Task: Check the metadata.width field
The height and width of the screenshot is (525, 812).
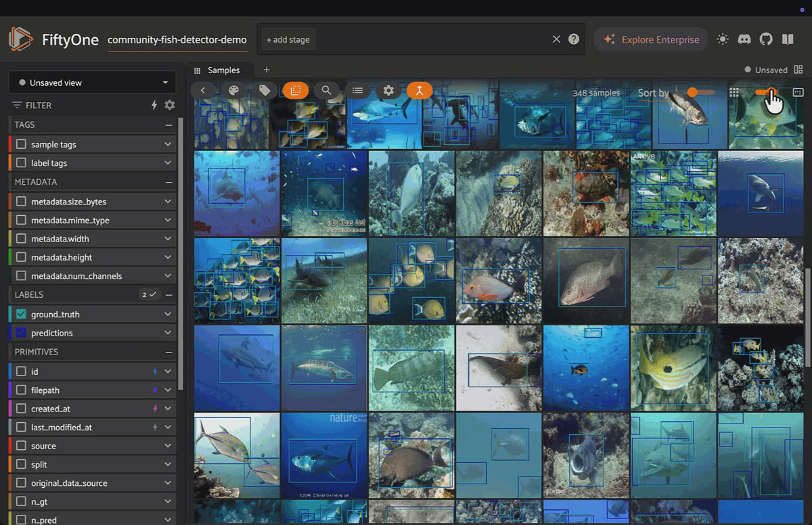Action: pos(21,239)
